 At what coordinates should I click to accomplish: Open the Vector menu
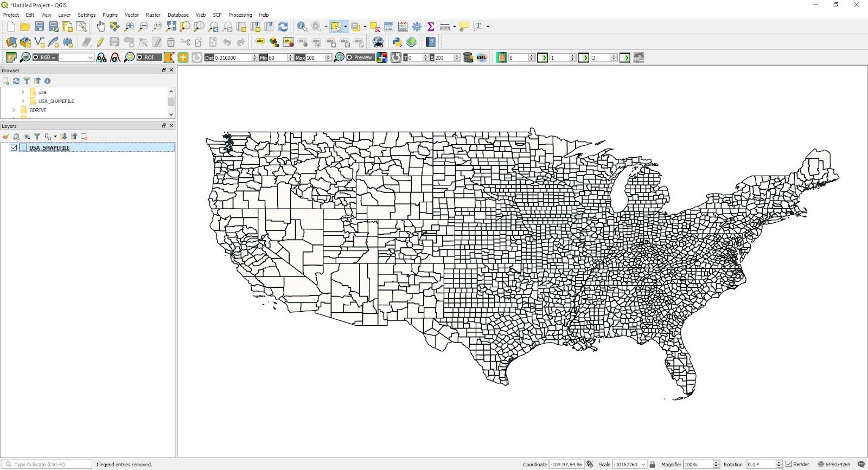tap(132, 15)
